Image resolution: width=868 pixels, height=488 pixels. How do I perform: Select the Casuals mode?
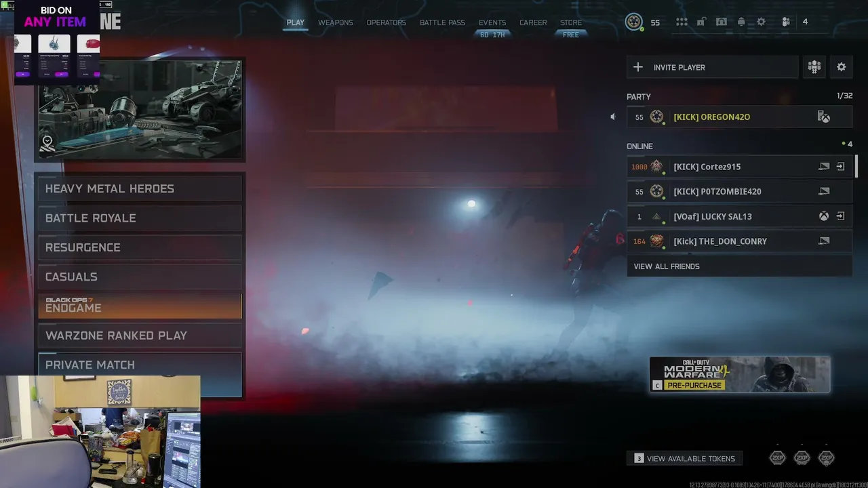(x=140, y=277)
